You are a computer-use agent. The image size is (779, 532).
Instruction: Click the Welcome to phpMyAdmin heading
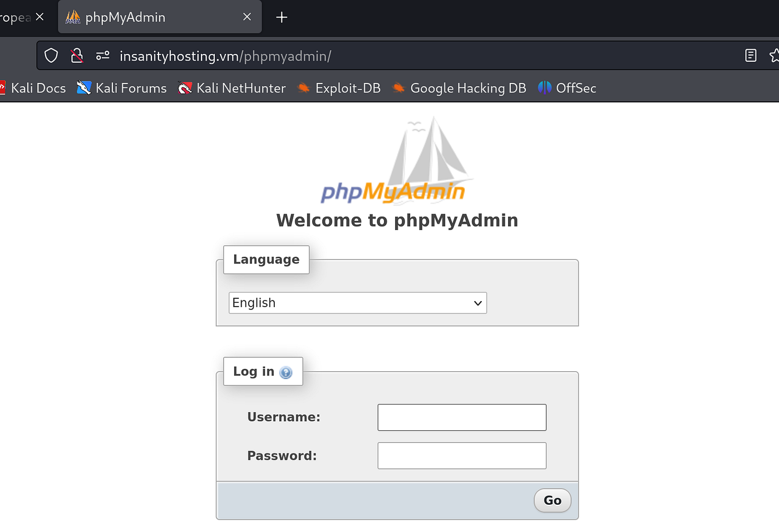click(397, 220)
